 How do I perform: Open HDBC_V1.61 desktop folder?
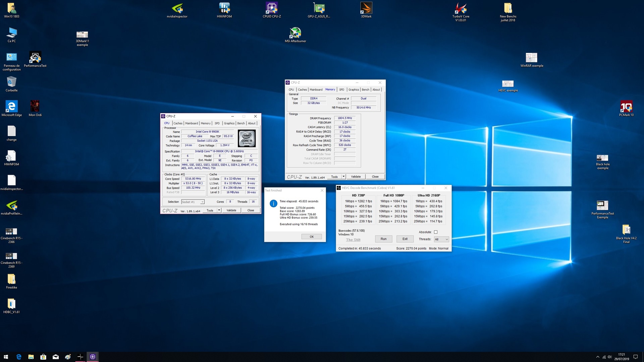(11, 306)
